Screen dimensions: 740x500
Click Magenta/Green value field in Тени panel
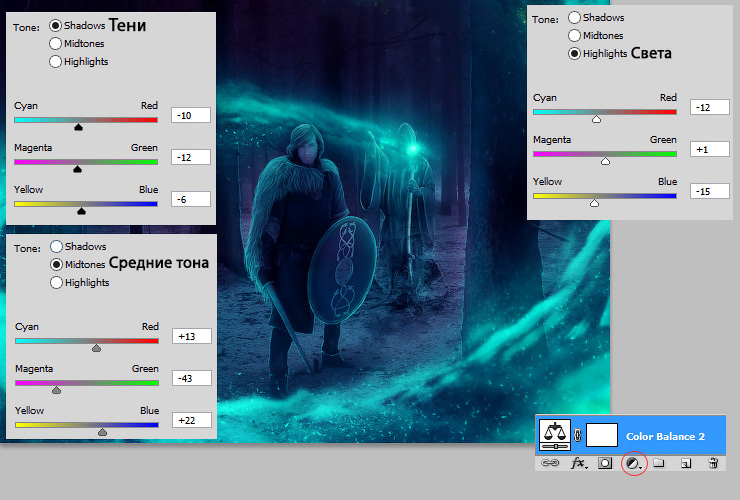[191, 157]
